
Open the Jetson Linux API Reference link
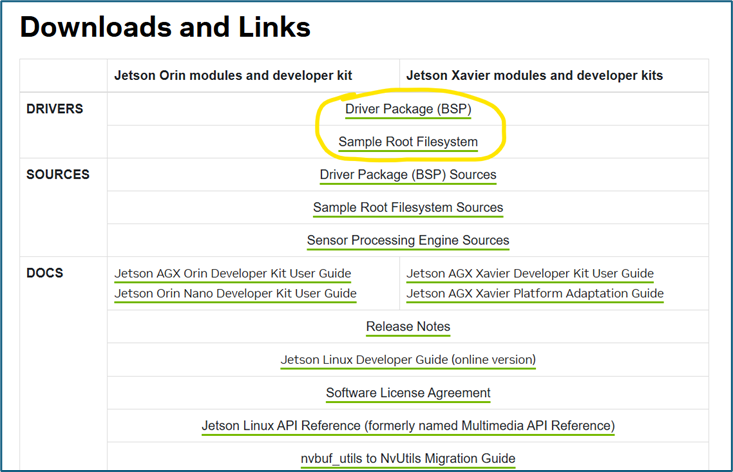tap(408, 426)
